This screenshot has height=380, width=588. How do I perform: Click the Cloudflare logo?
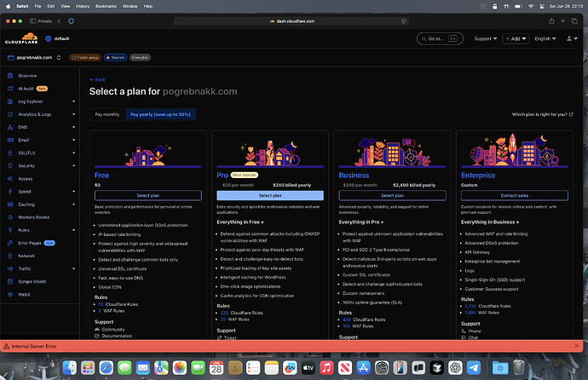[x=21, y=38]
